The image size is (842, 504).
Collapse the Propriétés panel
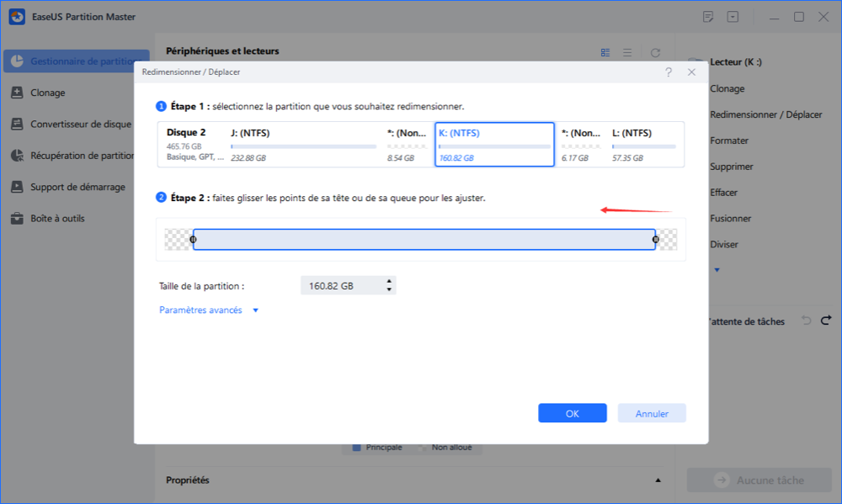[658, 480]
